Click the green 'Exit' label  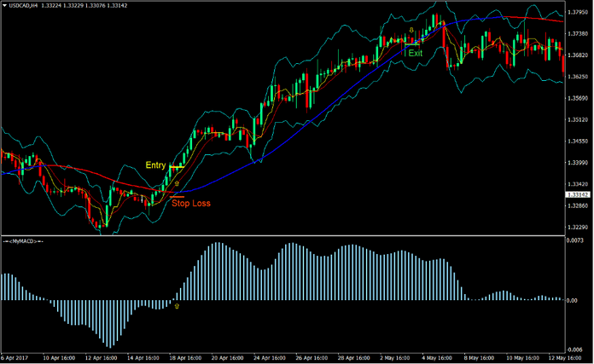click(x=415, y=54)
